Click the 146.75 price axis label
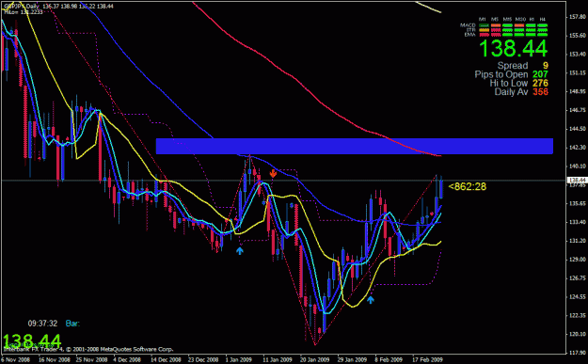 [x=578, y=110]
